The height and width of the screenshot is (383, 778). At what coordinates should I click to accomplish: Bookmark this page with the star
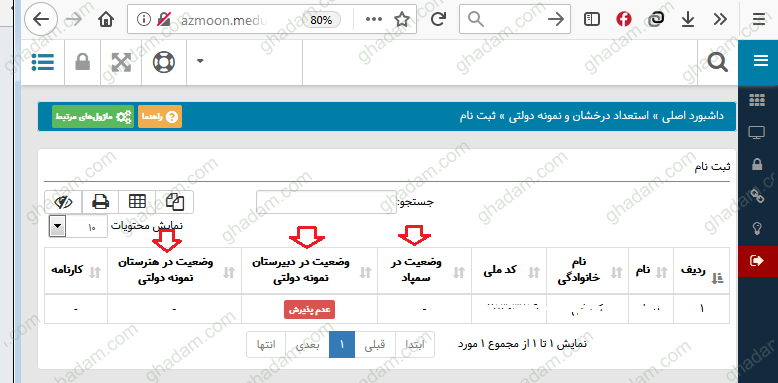pos(401,19)
